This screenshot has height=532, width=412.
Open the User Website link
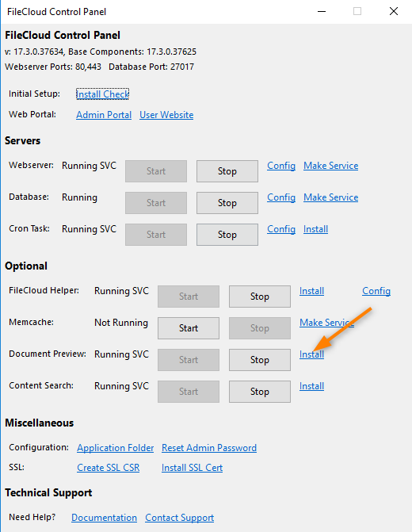(x=166, y=115)
